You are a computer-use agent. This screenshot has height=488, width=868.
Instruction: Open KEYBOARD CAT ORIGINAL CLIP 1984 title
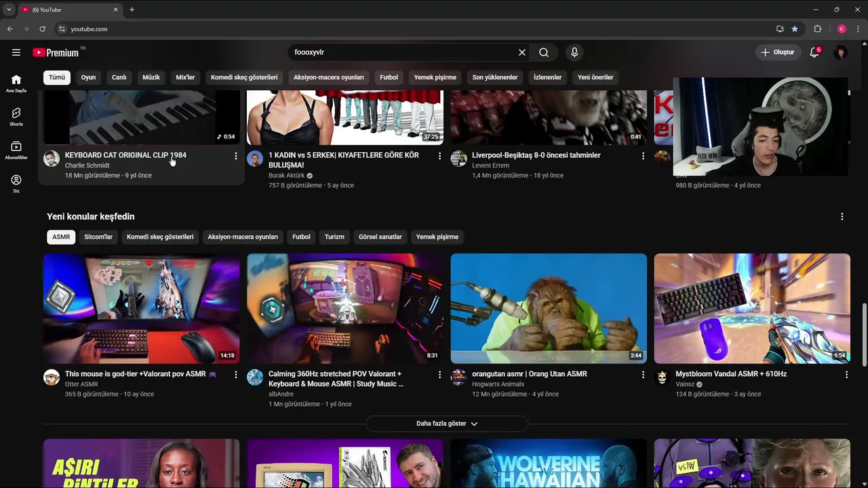coord(125,155)
